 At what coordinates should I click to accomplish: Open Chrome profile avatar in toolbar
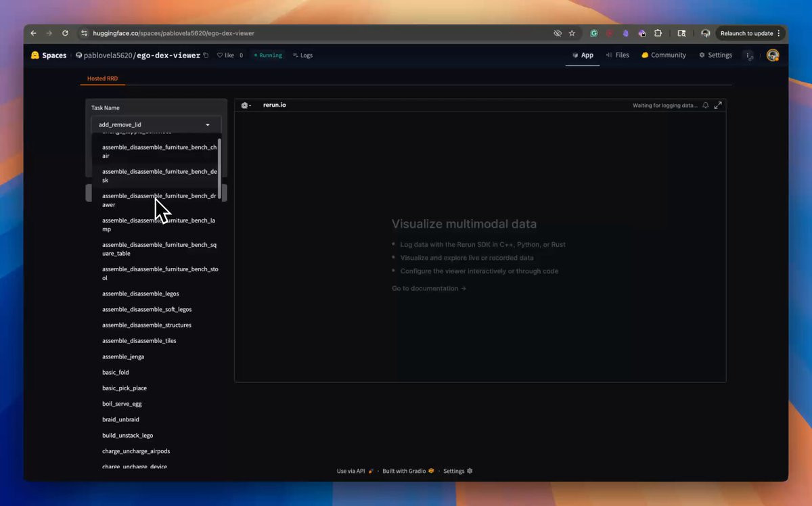(x=706, y=33)
